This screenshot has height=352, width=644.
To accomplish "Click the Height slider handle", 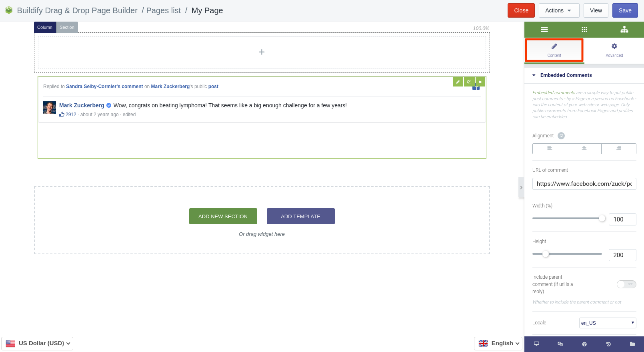I will [546, 254].
